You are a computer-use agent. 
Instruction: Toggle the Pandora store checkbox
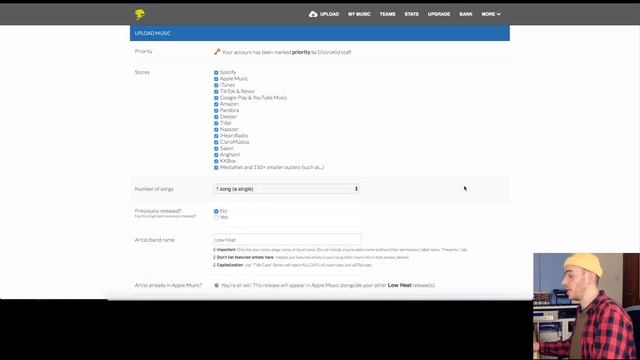tap(216, 111)
